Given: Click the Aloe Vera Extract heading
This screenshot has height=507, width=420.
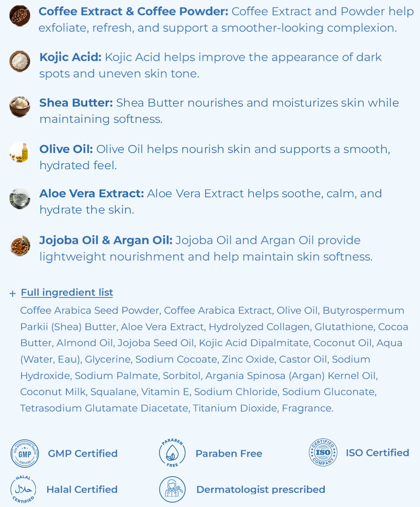Looking at the screenshot, I should coord(92,194).
